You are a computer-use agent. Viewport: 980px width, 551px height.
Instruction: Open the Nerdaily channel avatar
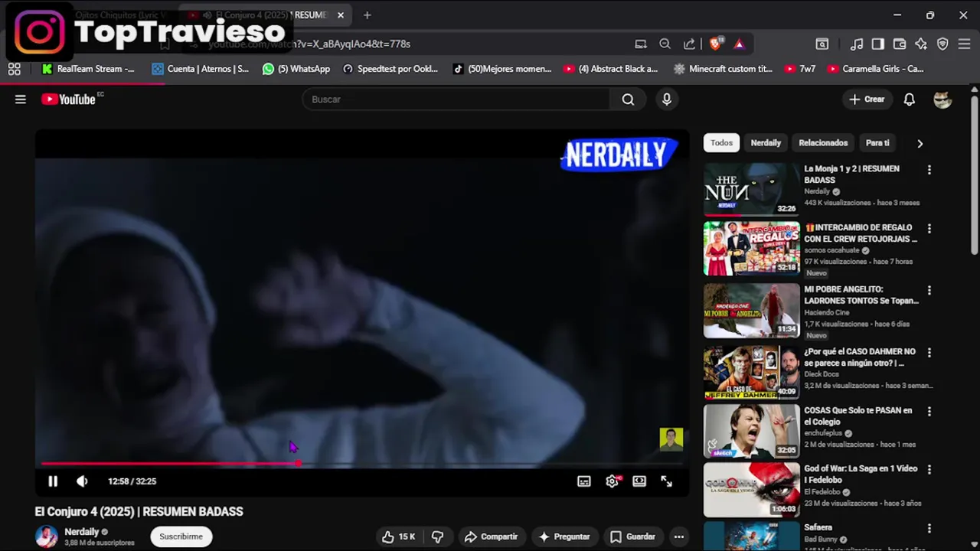47,536
